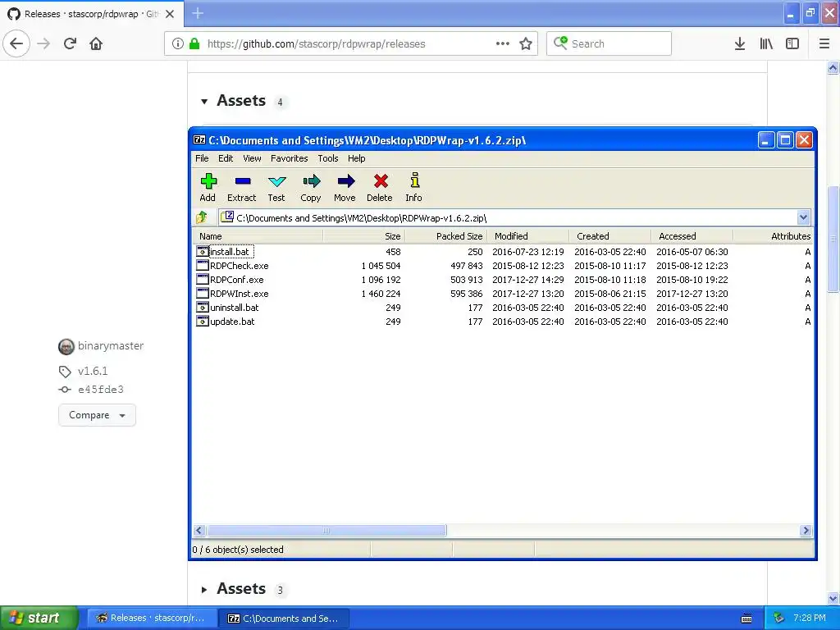Click the RDPWInst.exe size 1 460 224

pyautogui.click(x=381, y=294)
